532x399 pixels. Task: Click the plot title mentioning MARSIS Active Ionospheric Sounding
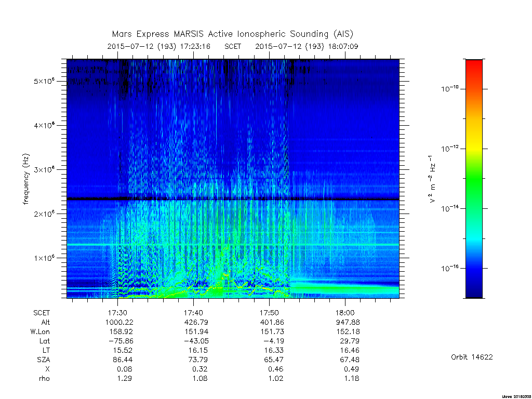tap(233, 34)
